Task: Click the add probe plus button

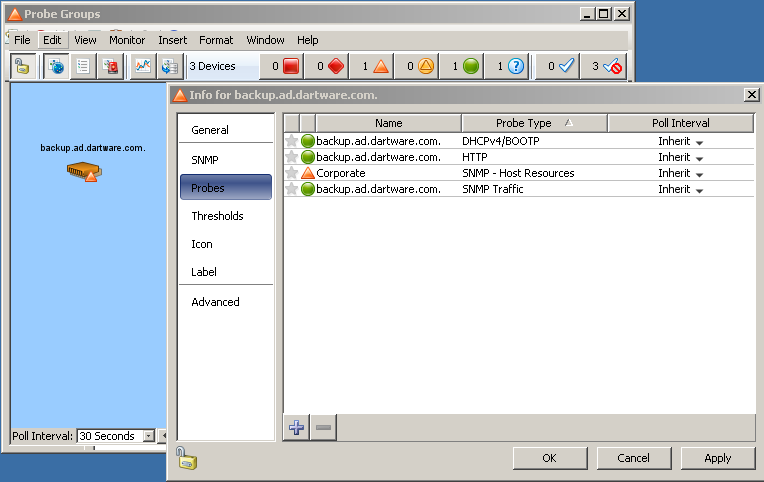Action: point(296,428)
